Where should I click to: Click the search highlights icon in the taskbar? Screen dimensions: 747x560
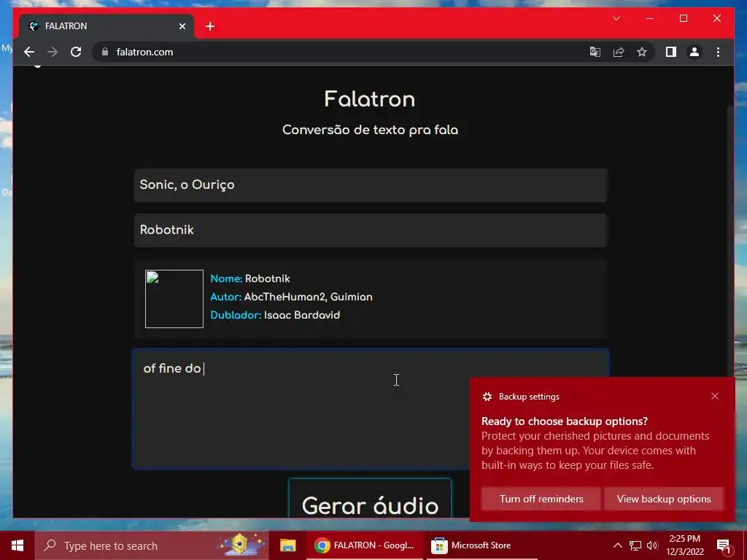click(241, 545)
